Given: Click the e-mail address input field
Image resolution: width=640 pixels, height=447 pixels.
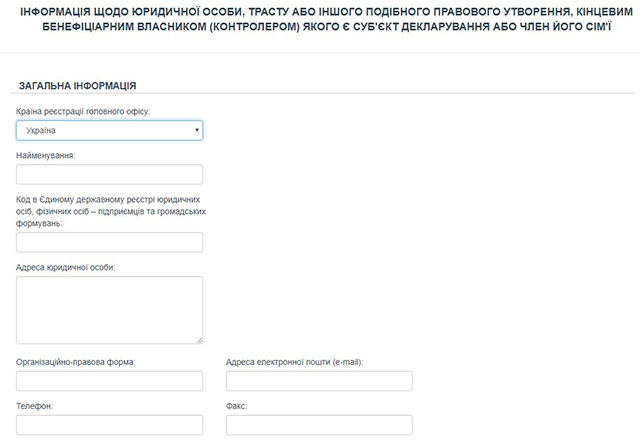Looking at the screenshot, I should pos(319,381).
